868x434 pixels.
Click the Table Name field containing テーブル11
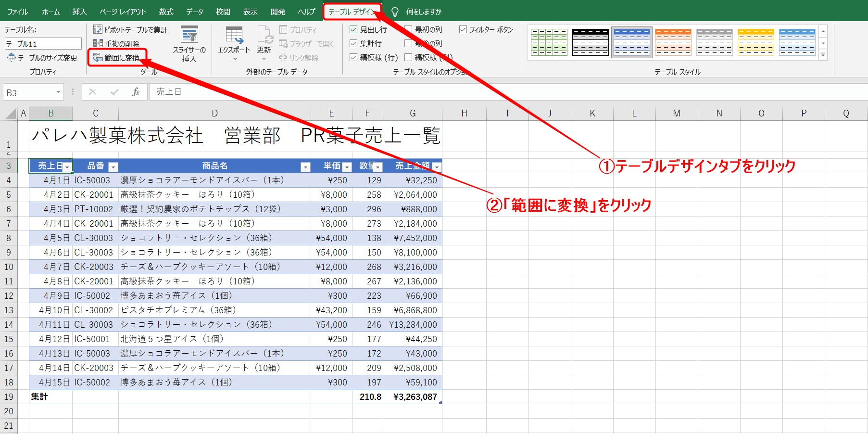43,44
